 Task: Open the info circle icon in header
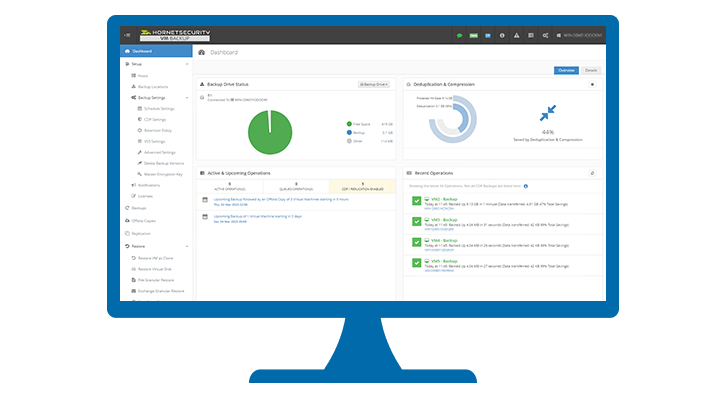(x=502, y=36)
